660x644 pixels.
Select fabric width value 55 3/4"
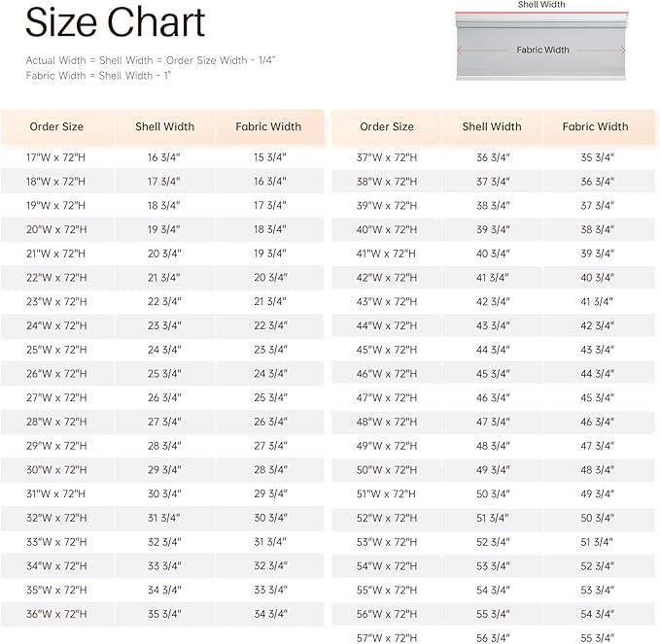[x=597, y=638]
